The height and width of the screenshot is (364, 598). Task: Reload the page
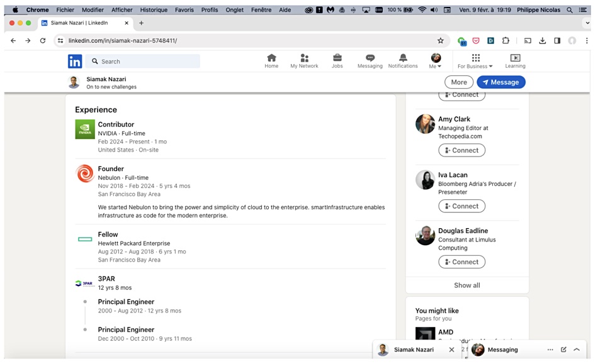43,40
